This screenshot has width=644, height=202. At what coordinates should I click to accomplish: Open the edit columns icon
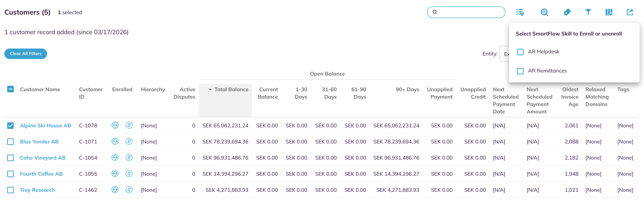tap(609, 12)
